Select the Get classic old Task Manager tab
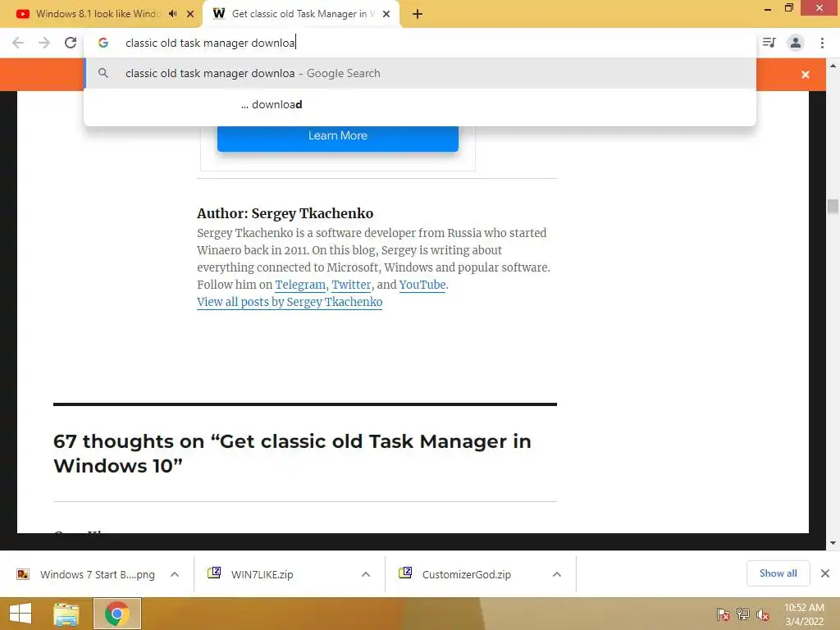The width and height of the screenshot is (840, 630). [300, 14]
